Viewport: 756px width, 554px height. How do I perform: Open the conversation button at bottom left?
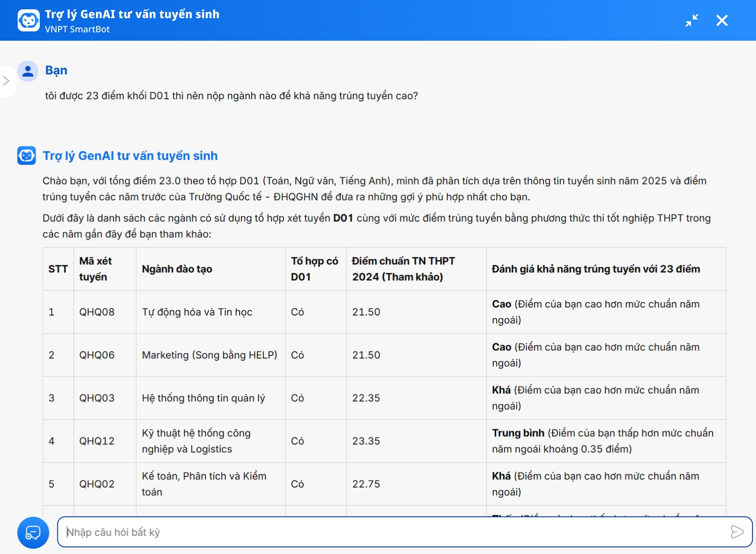tap(33, 532)
